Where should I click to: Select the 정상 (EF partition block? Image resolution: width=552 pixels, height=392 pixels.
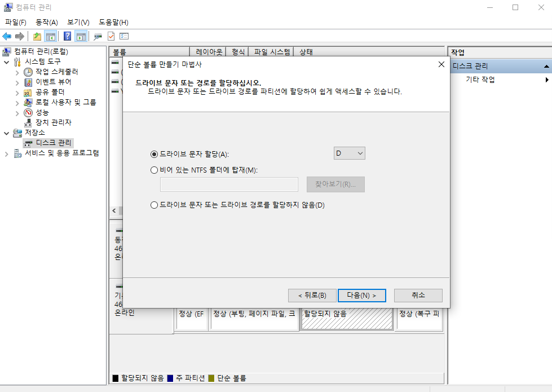(192, 319)
